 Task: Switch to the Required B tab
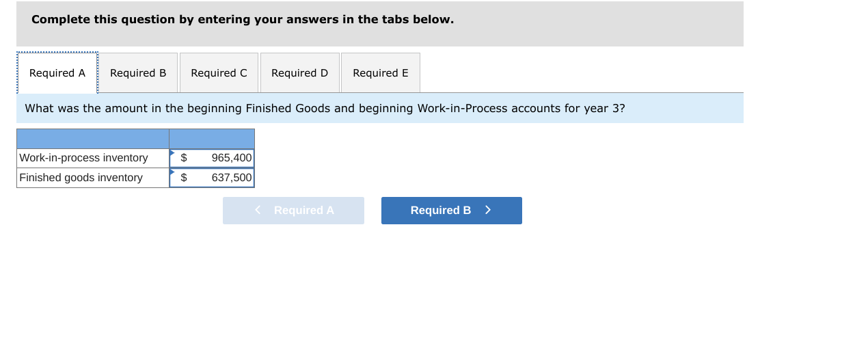(x=138, y=73)
